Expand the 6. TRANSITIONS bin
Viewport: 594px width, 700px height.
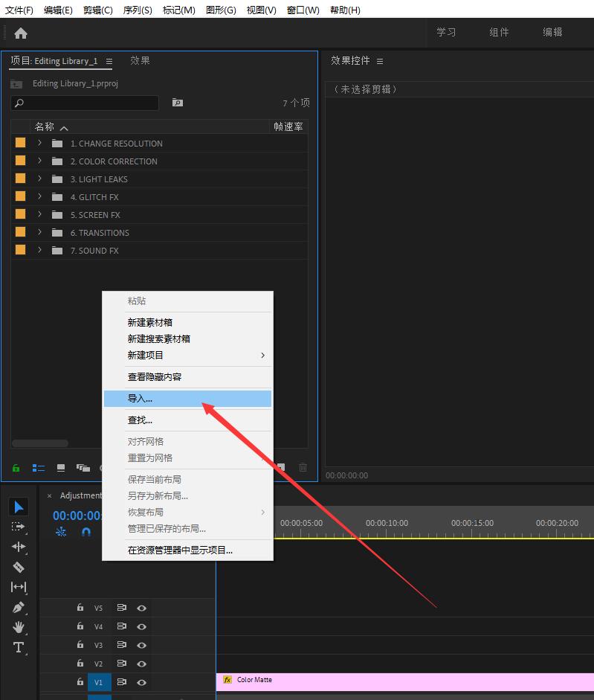pyautogui.click(x=39, y=232)
